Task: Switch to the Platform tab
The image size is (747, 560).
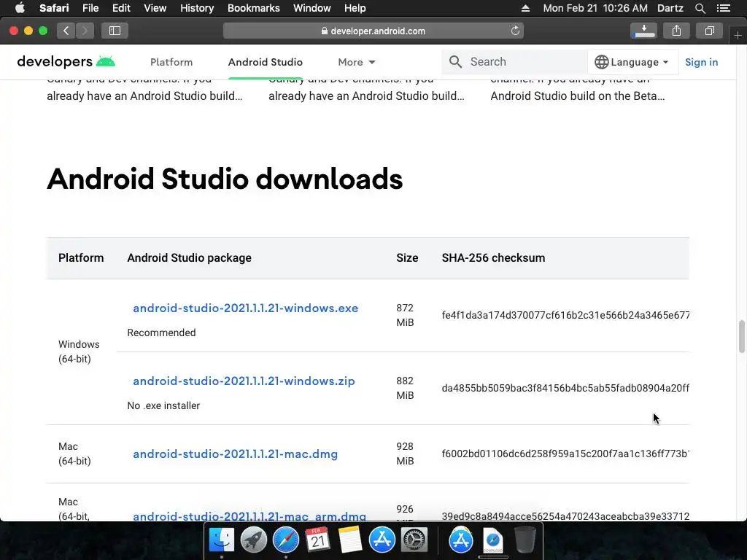Action: (171, 62)
